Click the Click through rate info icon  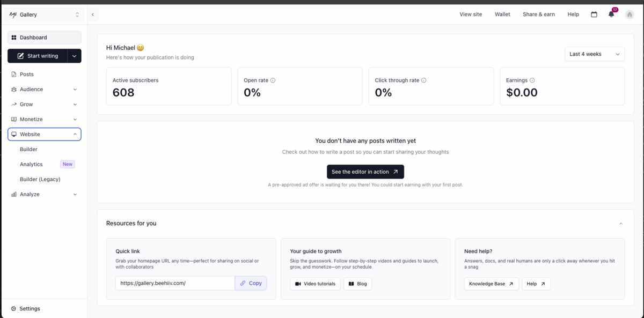click(424, 80)
